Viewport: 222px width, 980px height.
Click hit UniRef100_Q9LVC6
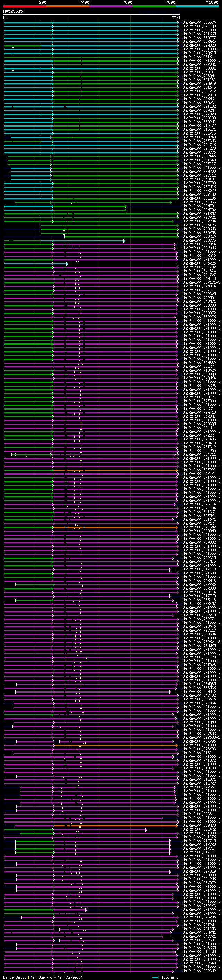coord(199,133)
